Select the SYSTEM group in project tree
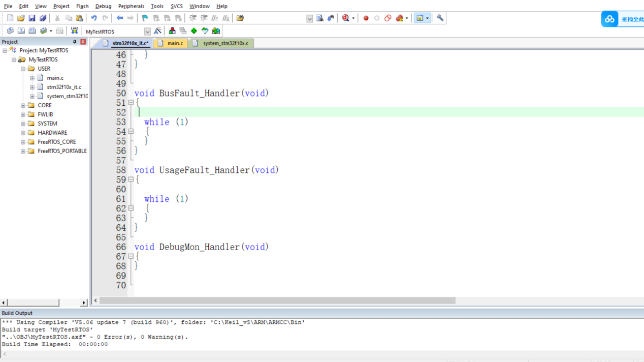644x362 pixels. [x=47, y=124]
